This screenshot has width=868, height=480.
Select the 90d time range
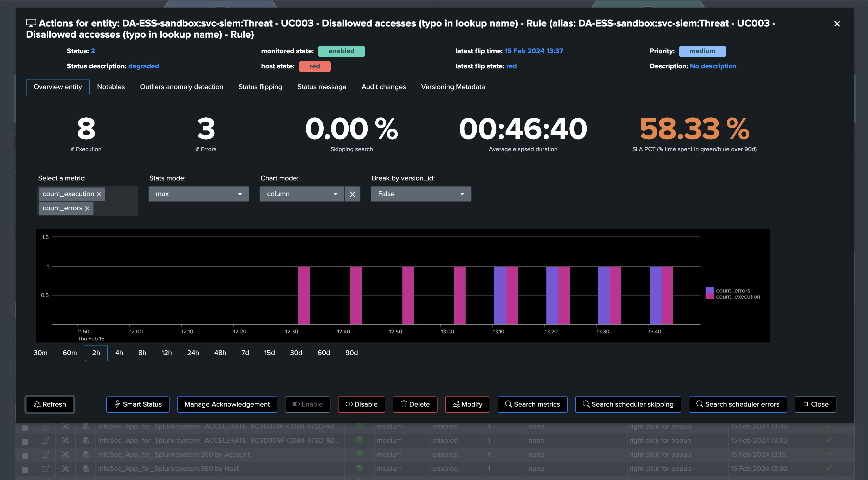click(351, 353)
